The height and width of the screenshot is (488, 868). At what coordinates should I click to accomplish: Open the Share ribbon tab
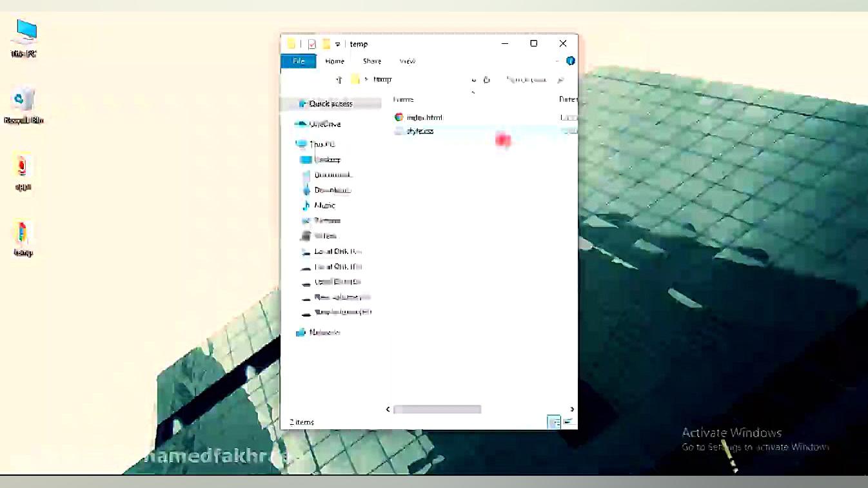(x=372, y=61)
